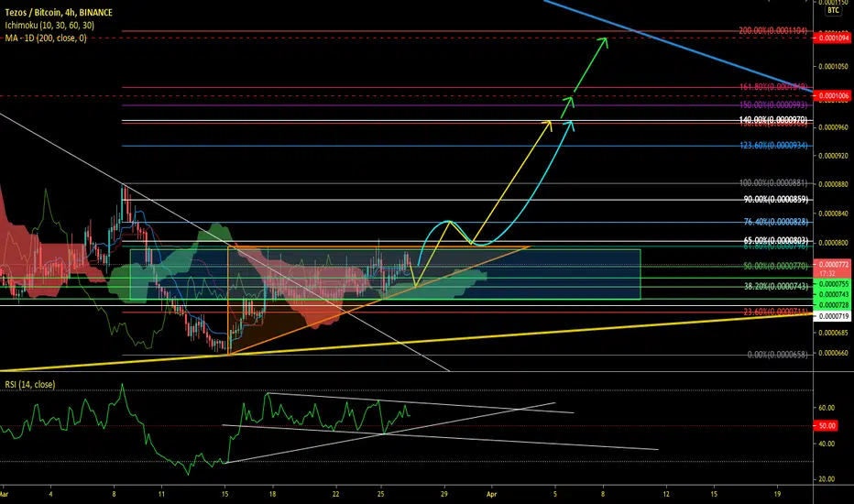Select the 23.60%(0.0000711) Fibonacci level label

click(x=775, y=312)
